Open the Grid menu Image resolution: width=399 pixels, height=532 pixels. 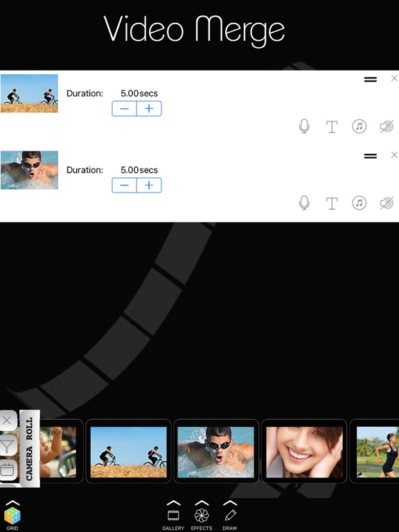(x=12, y=518)
